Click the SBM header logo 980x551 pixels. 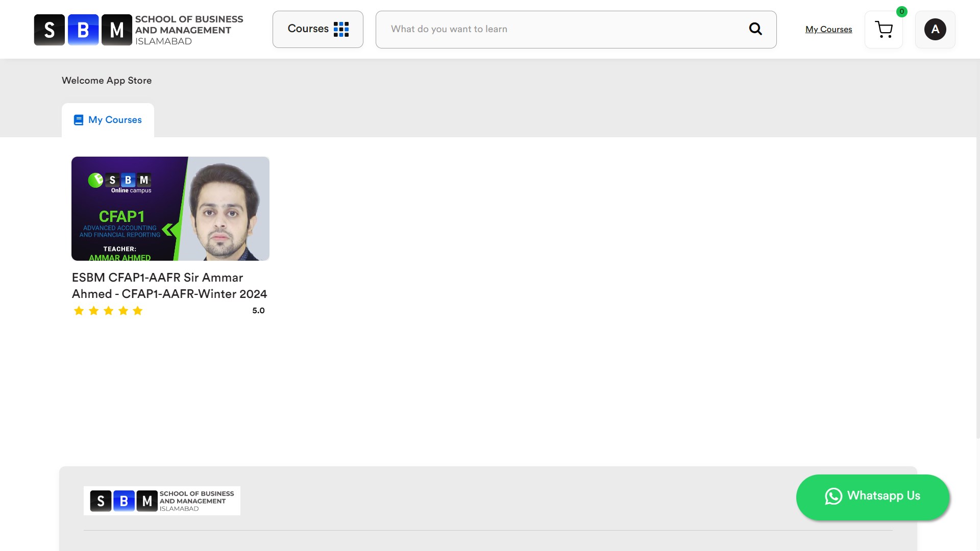tap(139, 30)
